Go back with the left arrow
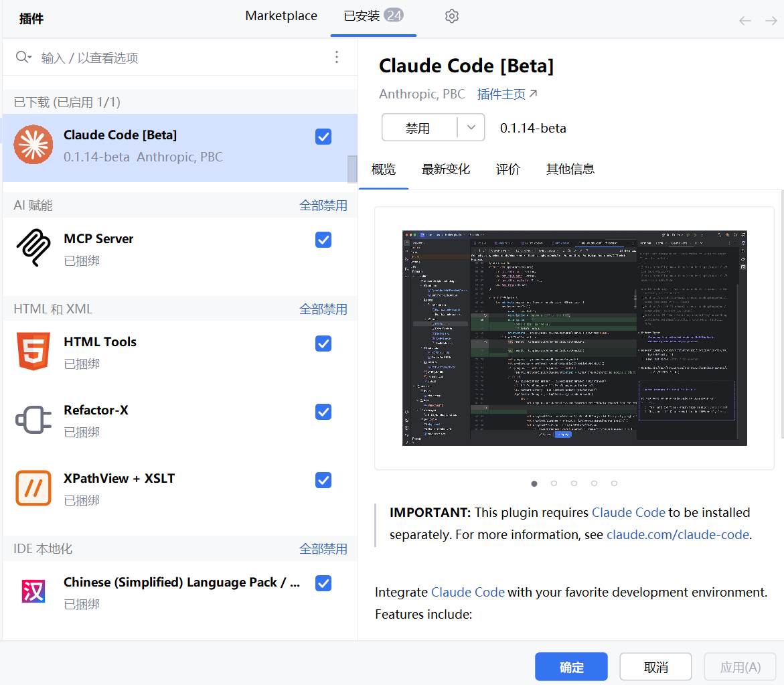The width and height of the screenshot is (784, 685). click(745, 21)
